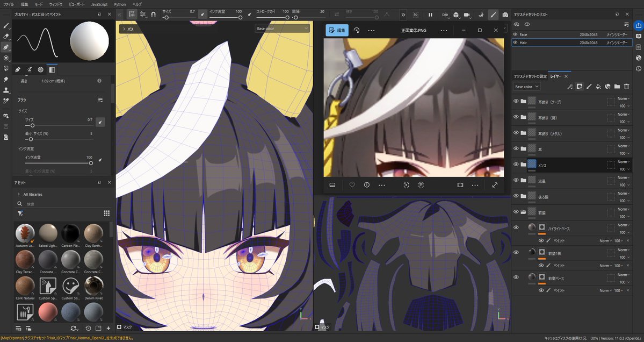
Task: Select the Denim Rivet asset thumbnail
Action: click(x=93, y=284)
